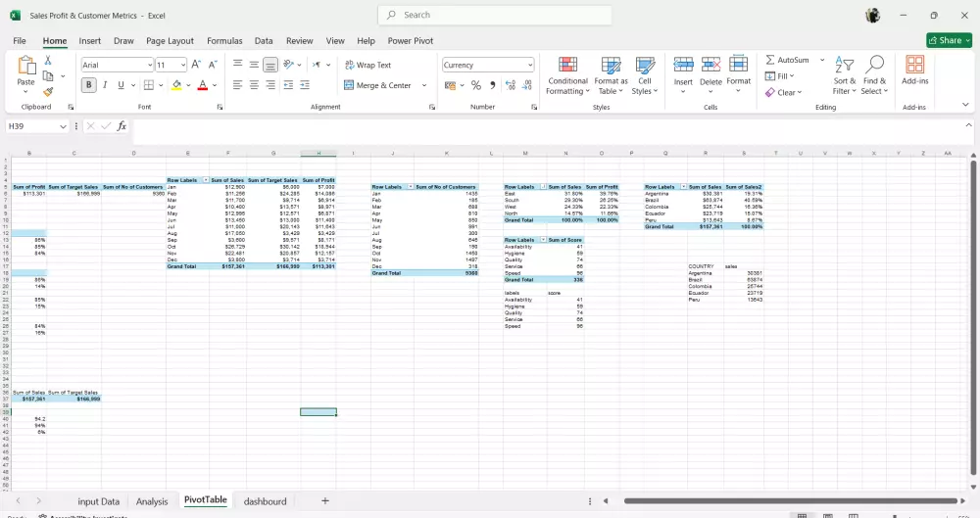Open the font name dropdown showing Arial
This screenshot has width=980, height=518.
pyautogui.click(x=150, y=65)
